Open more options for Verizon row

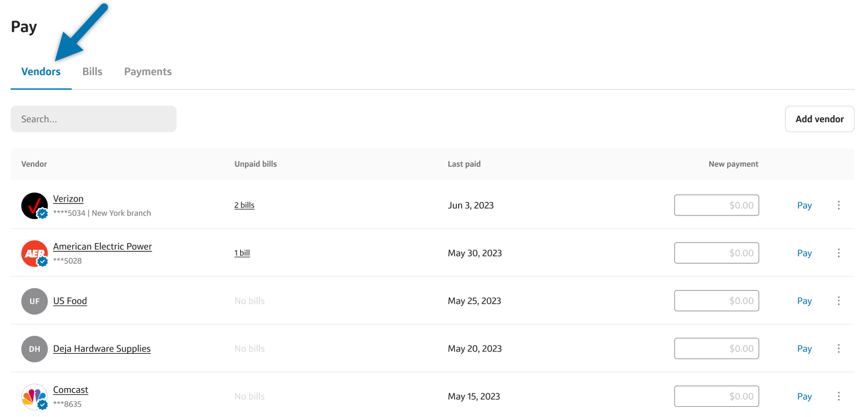click(839, 205)
